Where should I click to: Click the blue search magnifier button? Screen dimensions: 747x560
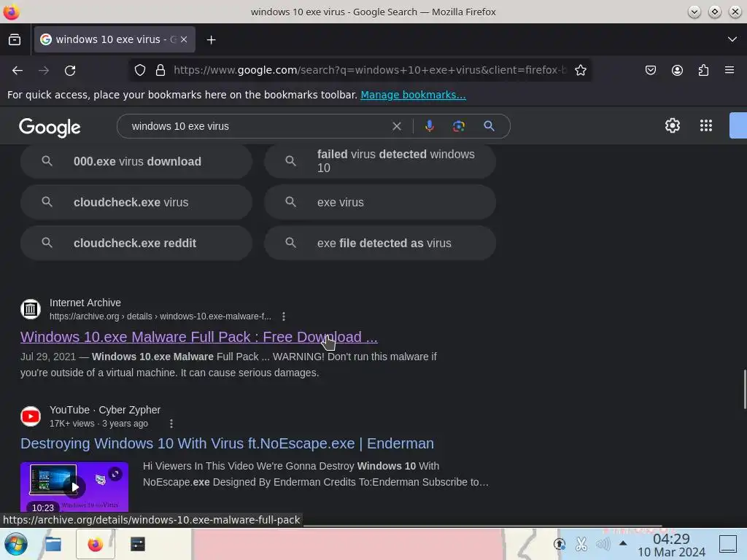pos(489,126)
